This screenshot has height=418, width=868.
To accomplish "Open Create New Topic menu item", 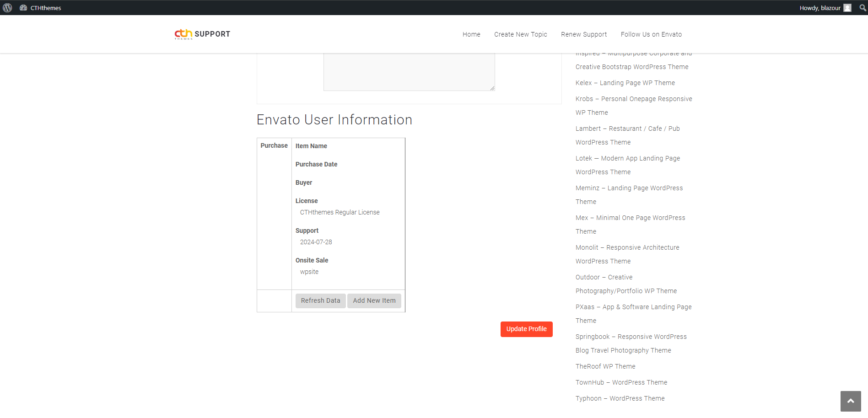I will [x=521, y=34].
